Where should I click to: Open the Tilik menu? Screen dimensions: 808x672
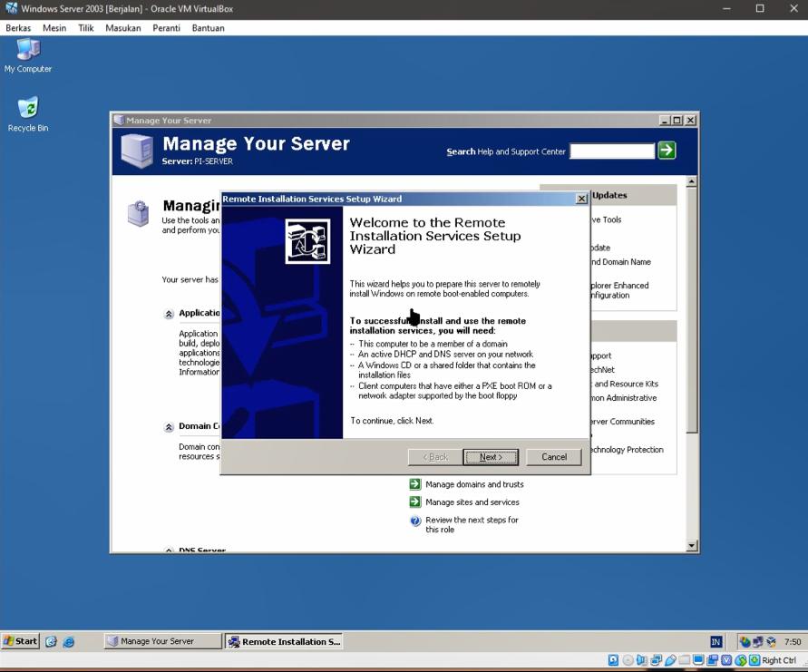click(x=86, y=28)
